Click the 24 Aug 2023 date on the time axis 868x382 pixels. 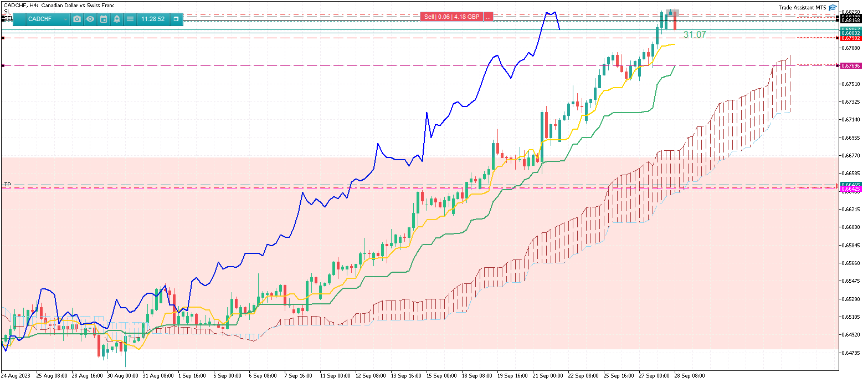[x=15, y=376]
